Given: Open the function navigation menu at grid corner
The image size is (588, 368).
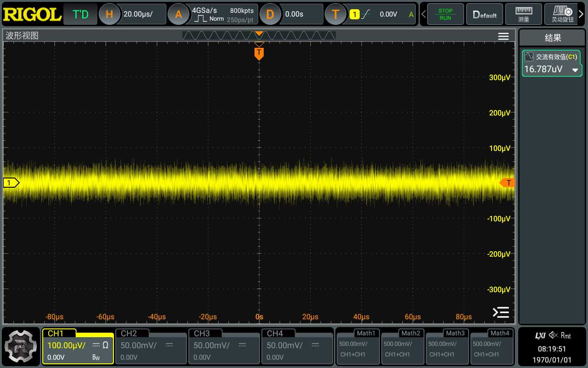Looking at the screenshot, I should (x=501, y=312).
